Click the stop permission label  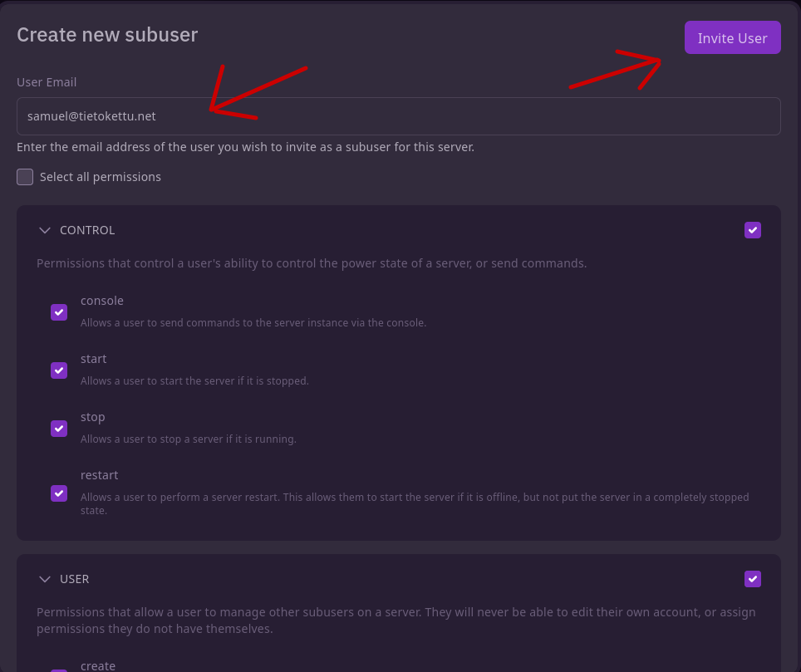click(93, 417)
